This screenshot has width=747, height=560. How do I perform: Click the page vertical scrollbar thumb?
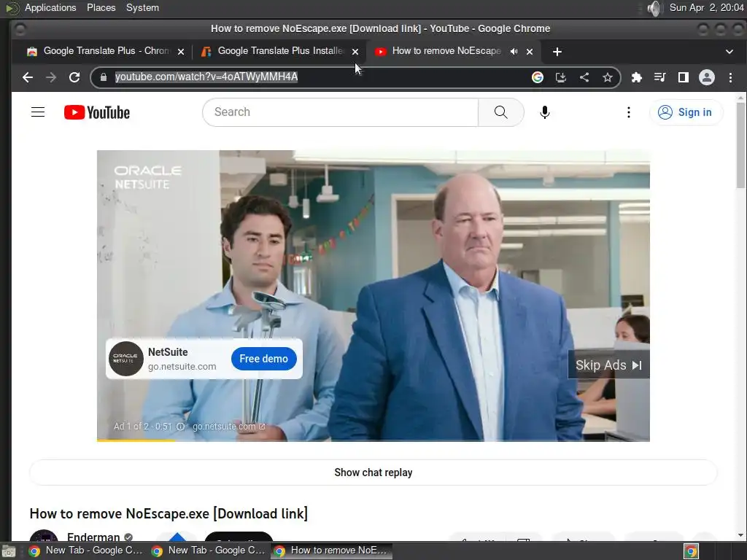click(x=740, y=144)
